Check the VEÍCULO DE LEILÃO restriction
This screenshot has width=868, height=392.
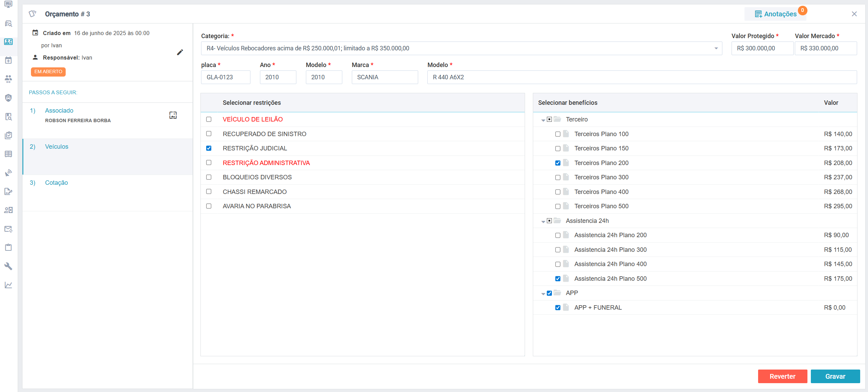click(x=209, y=119)
